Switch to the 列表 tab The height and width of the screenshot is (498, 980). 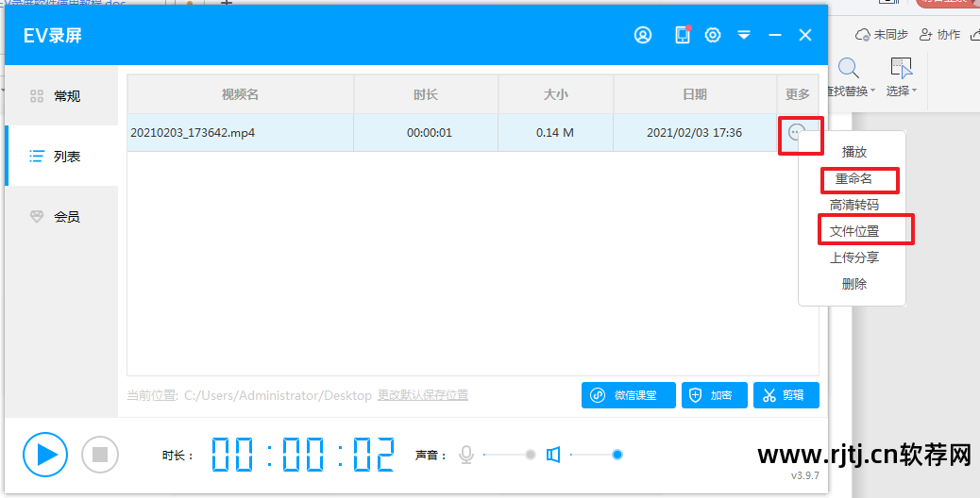click(x=61, y=156)
